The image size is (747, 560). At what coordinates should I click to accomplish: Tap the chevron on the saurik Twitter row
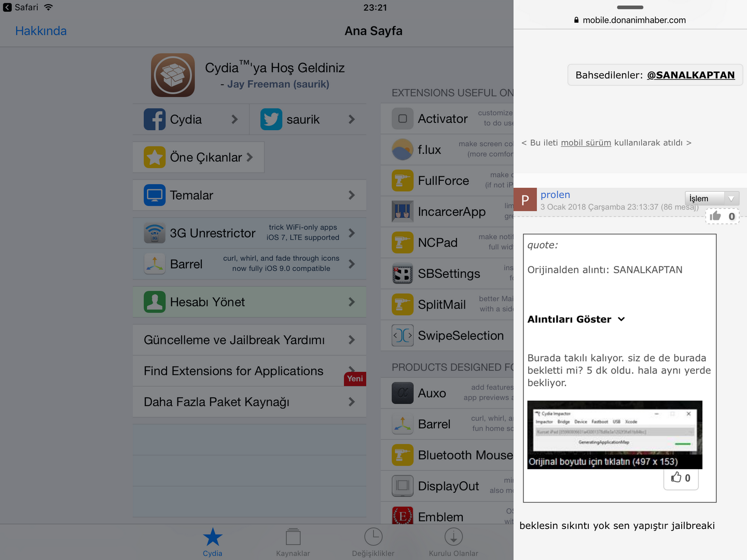(x=352, y=119)
